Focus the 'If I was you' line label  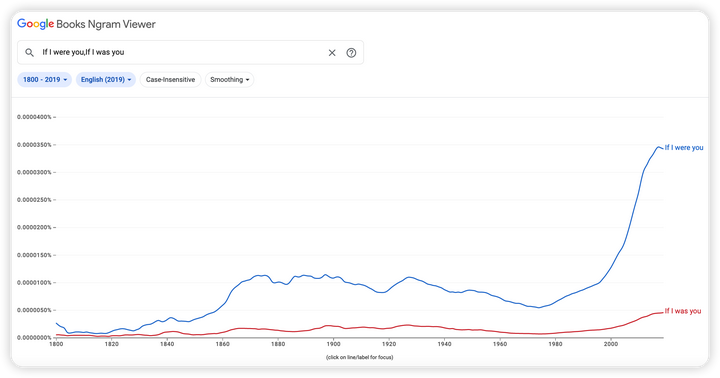point(683,311)
